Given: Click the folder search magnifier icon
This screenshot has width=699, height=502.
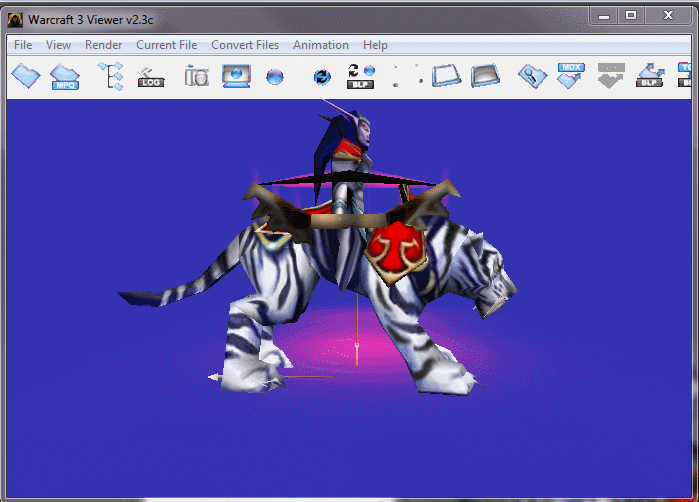Looking at the screenshot, I should pyautogui.click(x=532, y=76).
